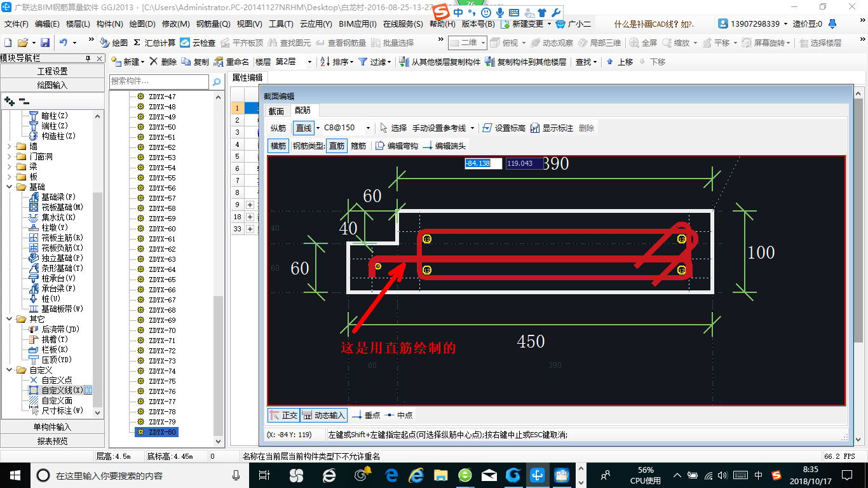This screenshot has height=488, width=868.
Task: Click the 全屏 full screen icon
Action: point(644,43)
